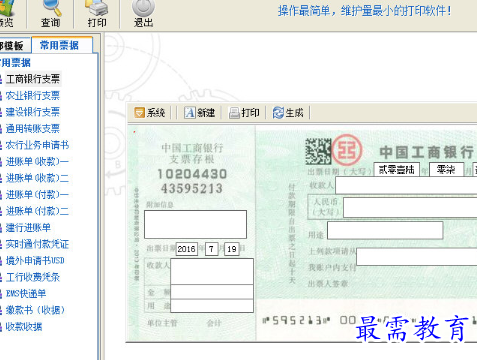Select 工行收费凭条 entry

coord(33,277)
